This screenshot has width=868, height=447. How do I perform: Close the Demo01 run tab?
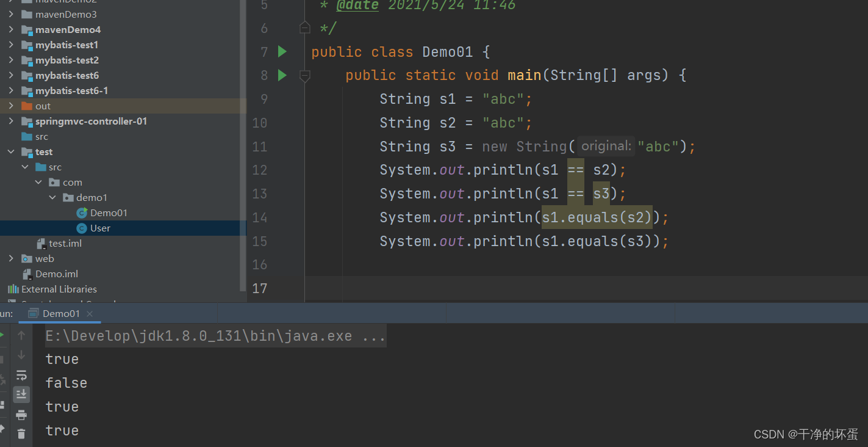click(90, 314)
